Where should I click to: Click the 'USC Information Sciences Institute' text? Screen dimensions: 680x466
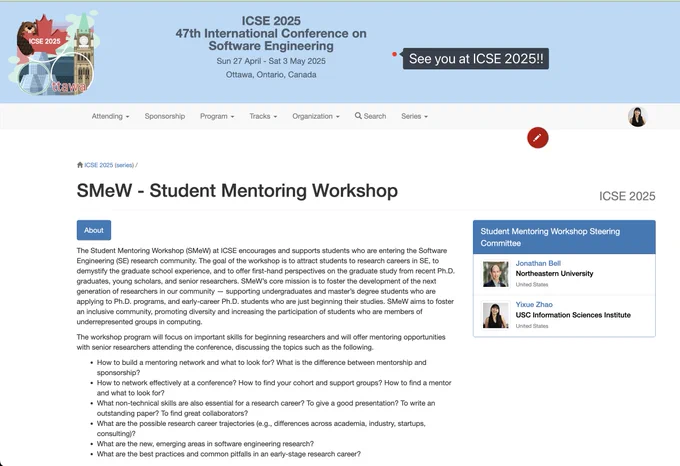pos(573,315)
